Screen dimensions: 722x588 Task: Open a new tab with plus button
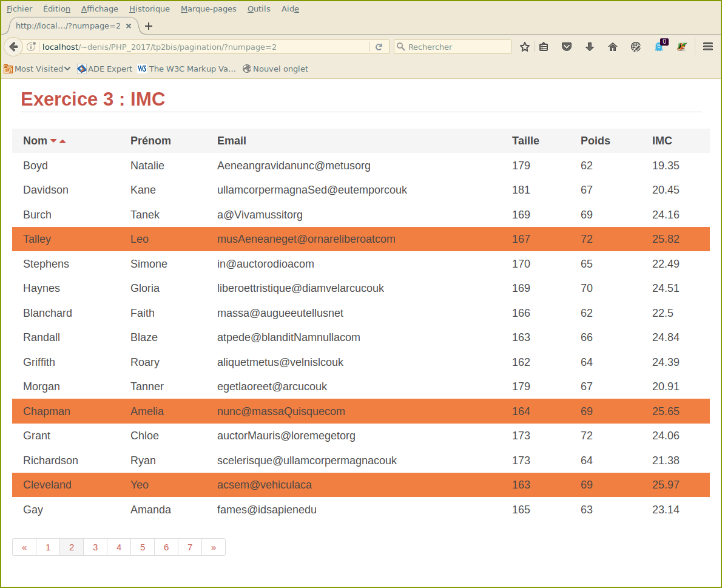click(x=149, y=26)
